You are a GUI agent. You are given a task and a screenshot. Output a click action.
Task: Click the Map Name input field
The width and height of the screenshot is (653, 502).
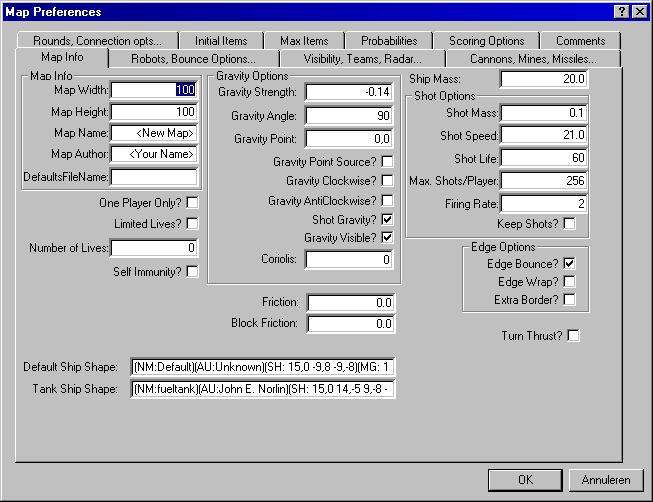pos(153,133)
